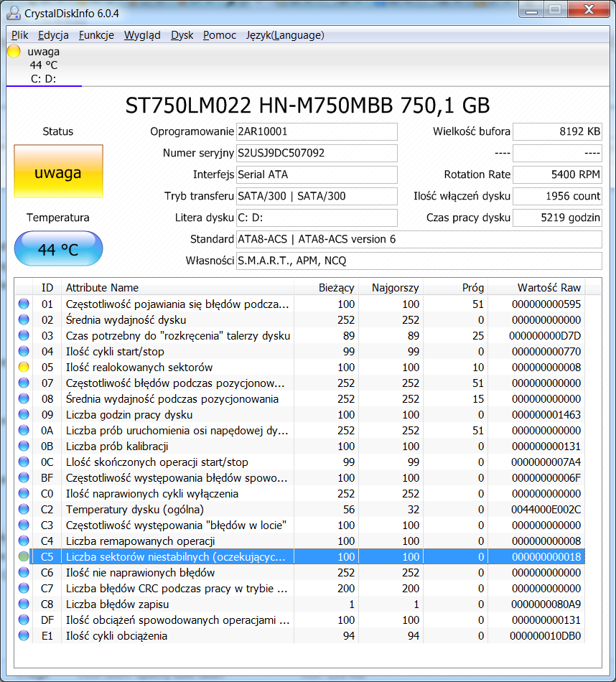Select the row Ilość cykli obciążenia
Image resolution: width=616 pixels, height=682 pixels.
click(300, 636)
